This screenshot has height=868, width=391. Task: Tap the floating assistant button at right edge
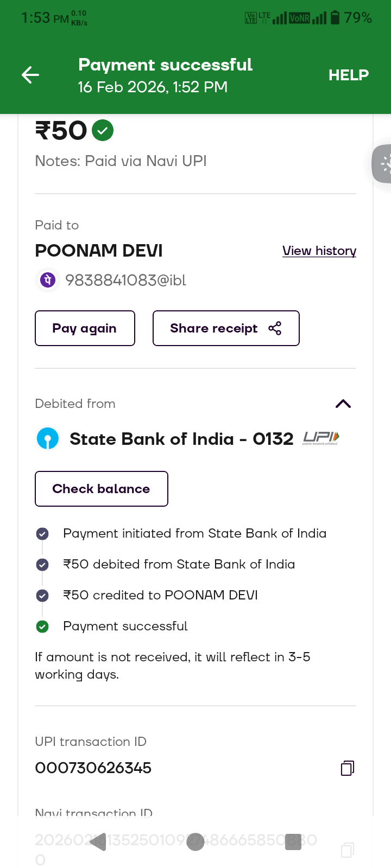tap(383, 163)
